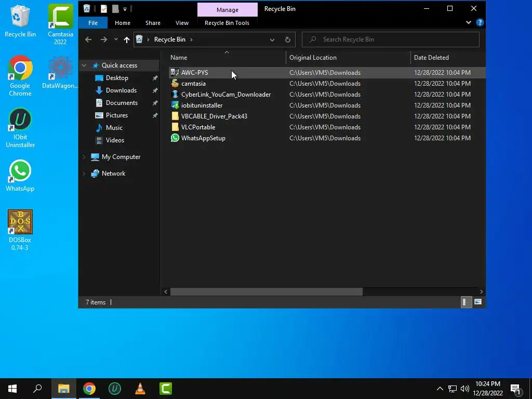Image resolution: width=532 pixels, height=399 pixels.
Task: Switch to the Home ribbon tab
Action: pyautogui.click(x=123, y=23)
